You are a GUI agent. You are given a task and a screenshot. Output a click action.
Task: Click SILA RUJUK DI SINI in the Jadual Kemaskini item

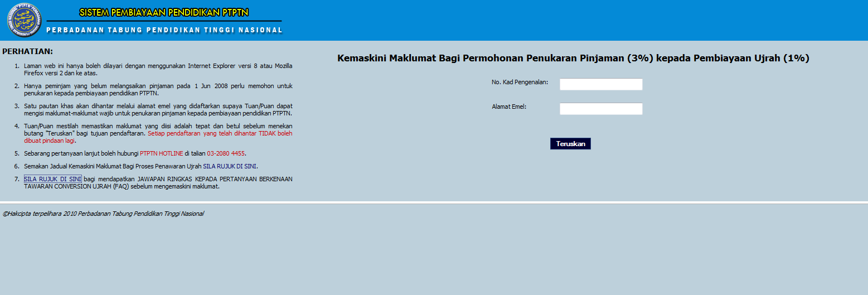tap(230, 166)
